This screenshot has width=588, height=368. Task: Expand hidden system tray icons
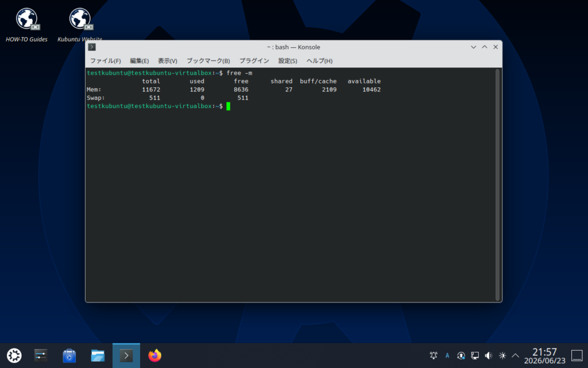tap(516, 355)
